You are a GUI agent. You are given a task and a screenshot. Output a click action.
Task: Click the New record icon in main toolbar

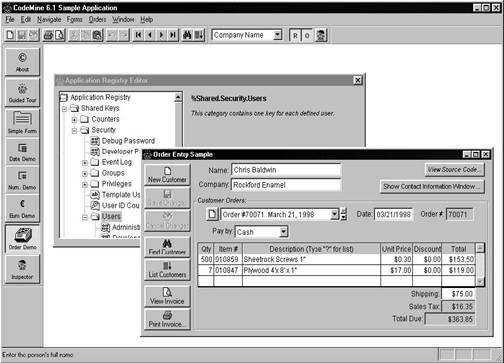[x=10, y=35]
